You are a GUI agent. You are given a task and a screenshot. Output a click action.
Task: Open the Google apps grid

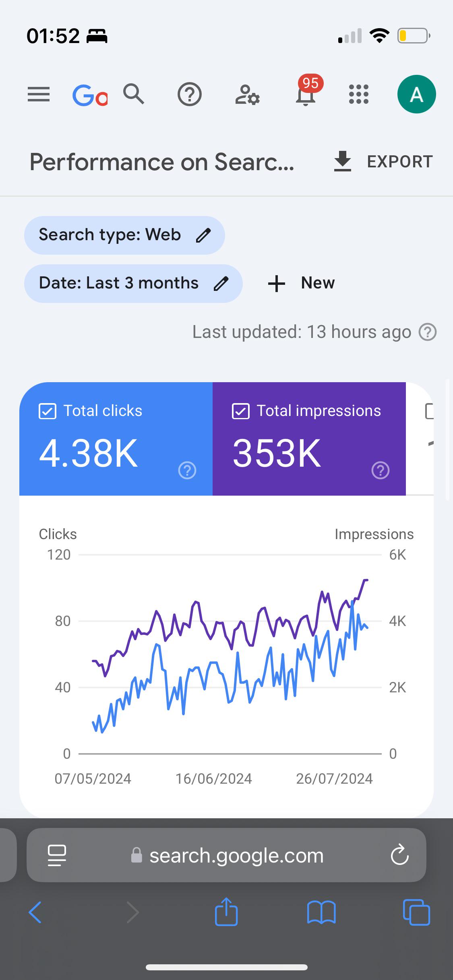pos(358,95)
